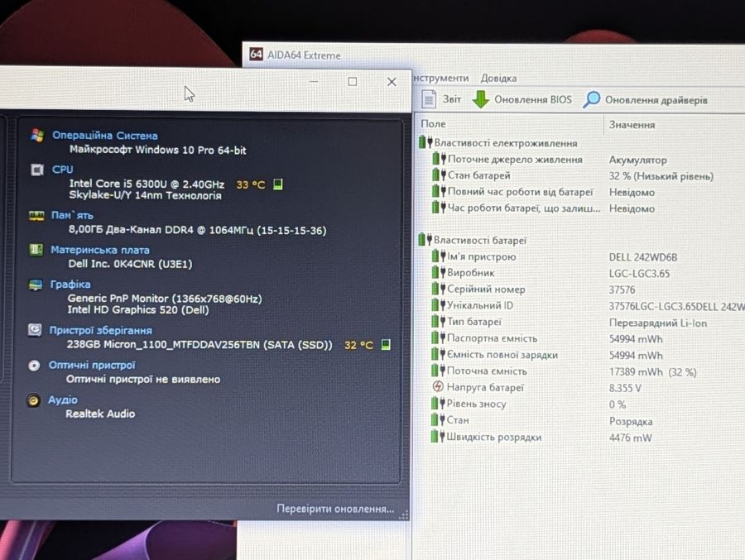Viewport: 745px width, 560px height.
Task: Click the value 17389 mWh (32 %)
Action: coord(653,372)
